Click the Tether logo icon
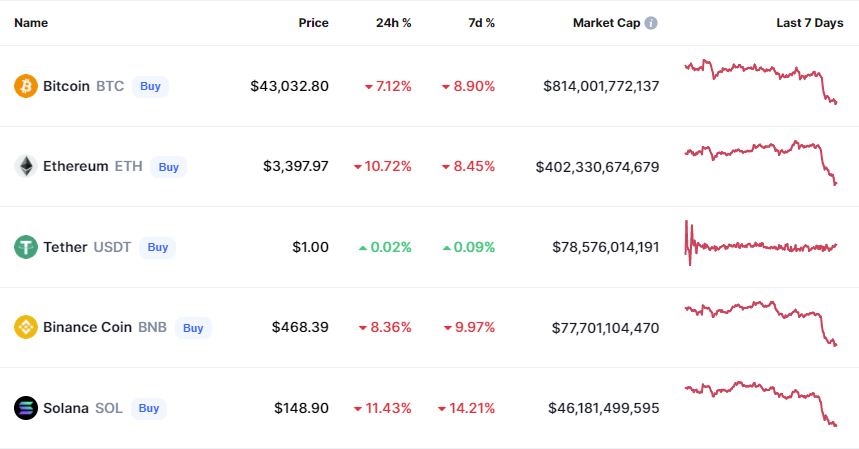This screenshot has width=859, height=449. click(x=26, y=247)
